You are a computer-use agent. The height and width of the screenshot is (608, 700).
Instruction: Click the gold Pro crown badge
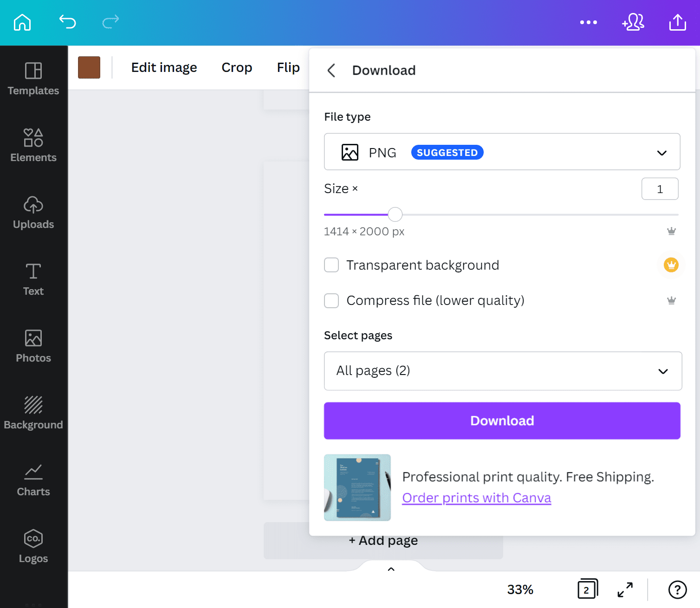(671, 265)
